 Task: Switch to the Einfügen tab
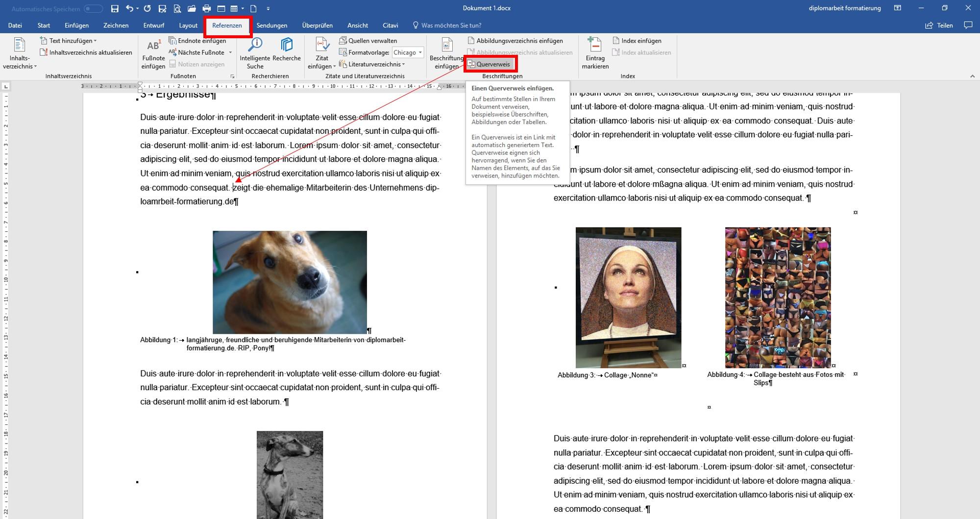click(x=76, y=25)
